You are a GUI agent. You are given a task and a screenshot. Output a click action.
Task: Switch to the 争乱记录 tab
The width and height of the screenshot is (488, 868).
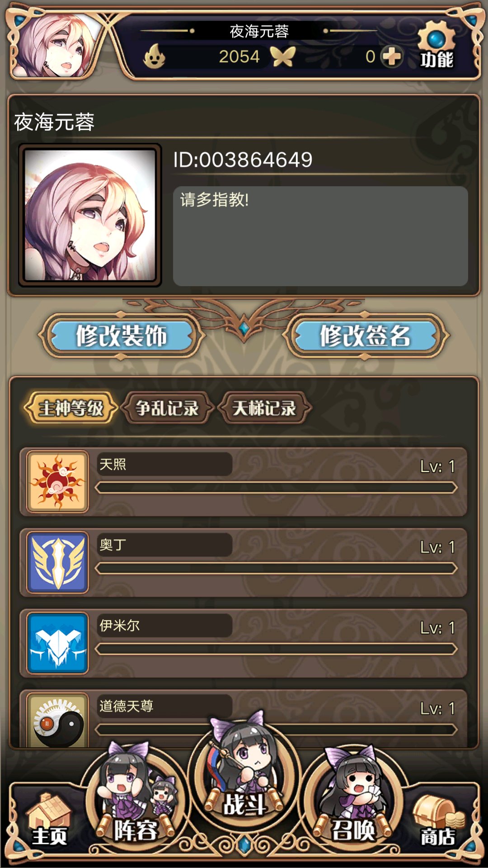168,408
